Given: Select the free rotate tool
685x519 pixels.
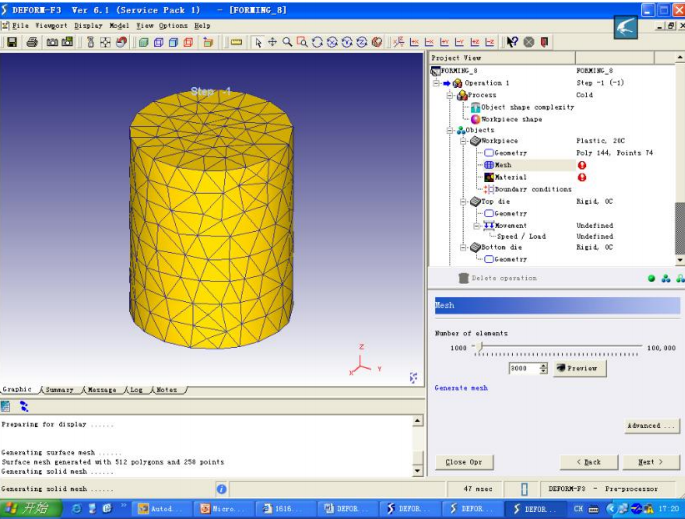Looking at the screenshot, I should (317, 42).
